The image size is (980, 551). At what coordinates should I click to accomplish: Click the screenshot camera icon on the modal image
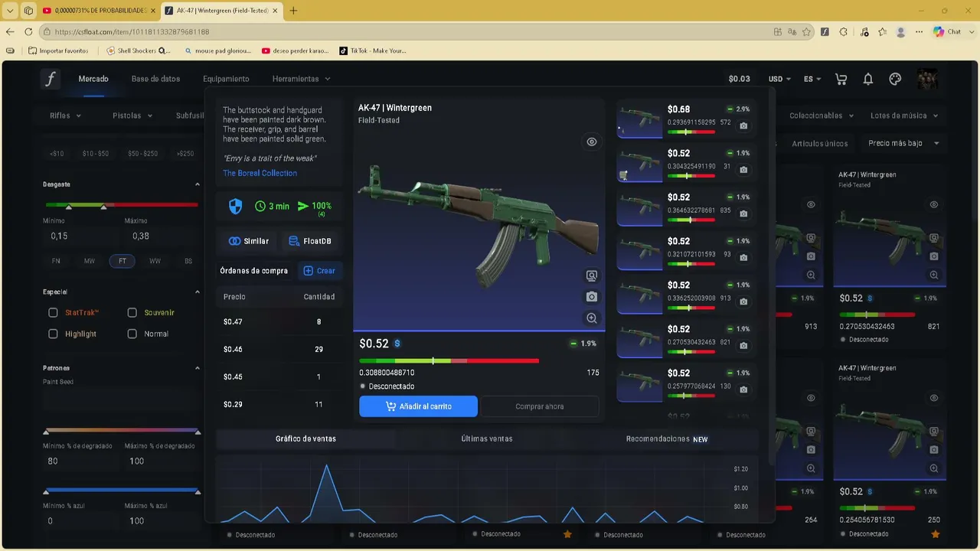591,297
